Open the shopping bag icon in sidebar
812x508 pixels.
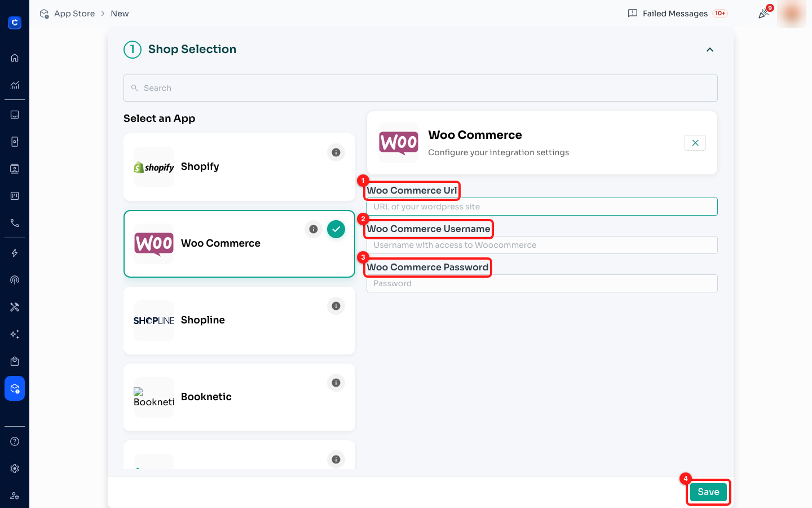pyautogui.click(x=15, y=361)
